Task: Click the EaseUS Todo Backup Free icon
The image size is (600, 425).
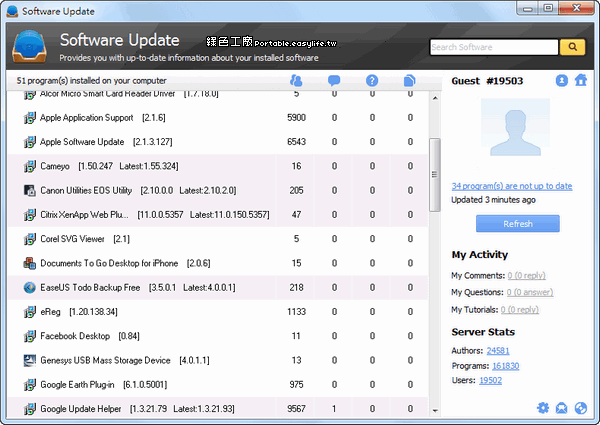Action: [x=30, y=287]
